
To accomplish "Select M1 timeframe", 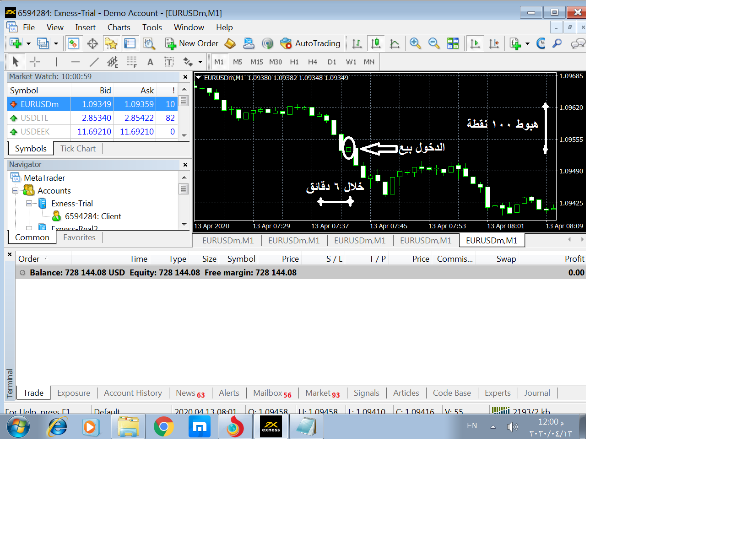I will (219, 62).
